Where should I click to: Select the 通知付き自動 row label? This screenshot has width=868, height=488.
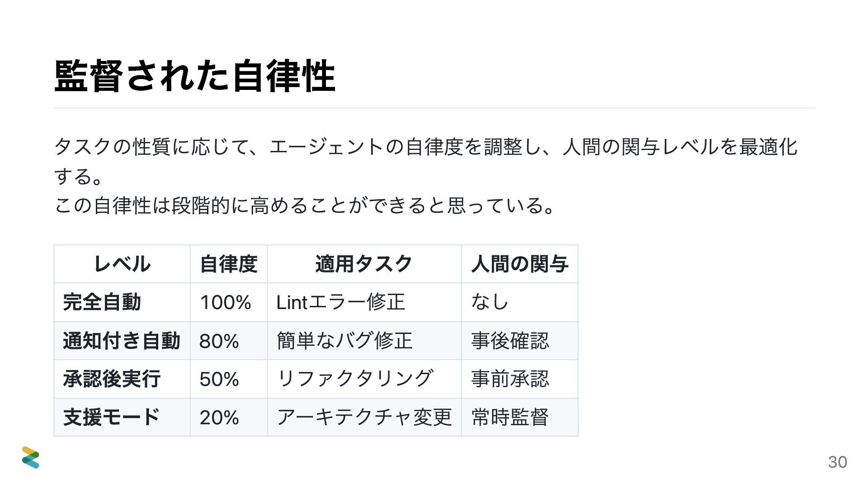(122, 341)
